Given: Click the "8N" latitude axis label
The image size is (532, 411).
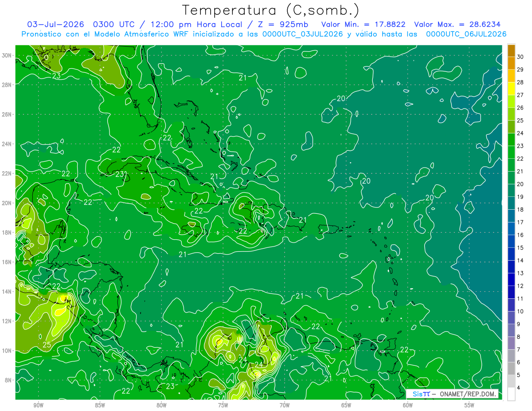Looking at the screenshot, I should pyautogui.click(x=8, y=380).
